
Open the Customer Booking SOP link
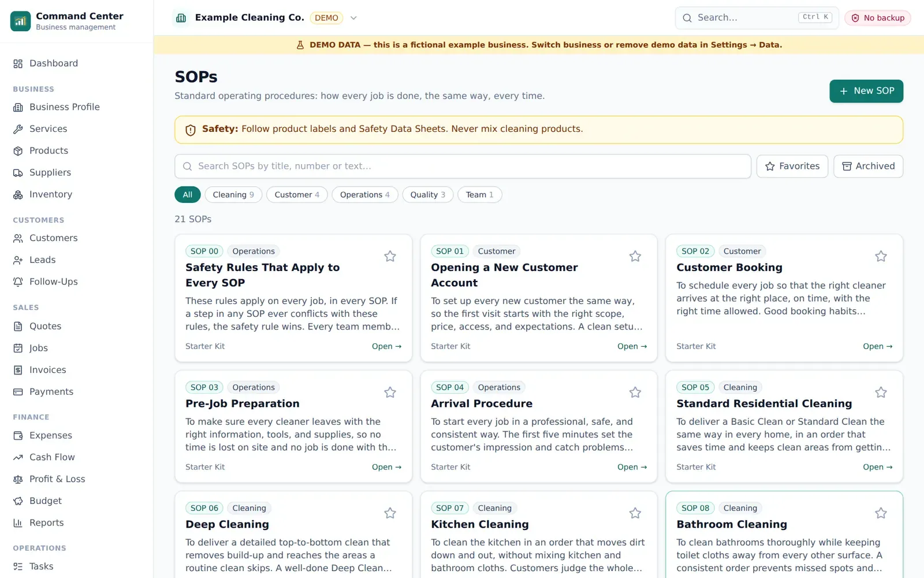point(877,346)
